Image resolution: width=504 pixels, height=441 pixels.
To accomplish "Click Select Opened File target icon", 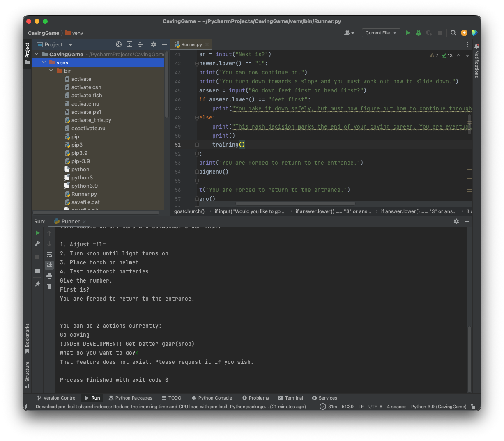I will (x=119, y=44).
